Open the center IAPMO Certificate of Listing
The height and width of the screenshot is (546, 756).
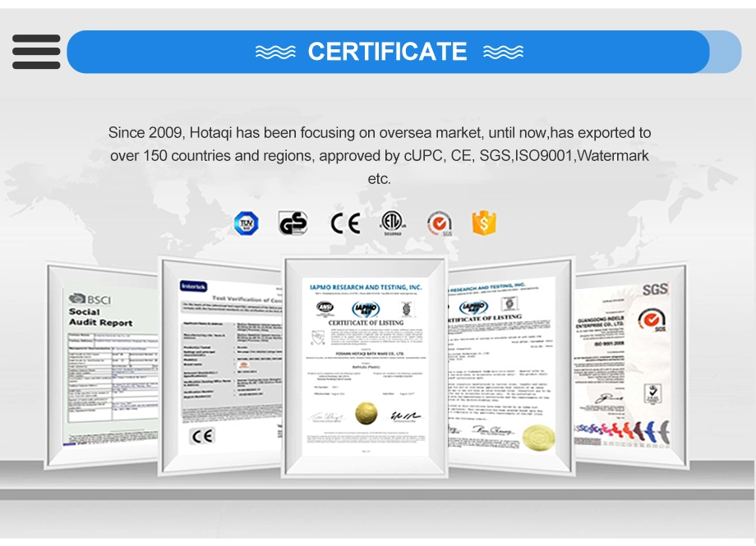pyautogui.click(x=365, y=367)
